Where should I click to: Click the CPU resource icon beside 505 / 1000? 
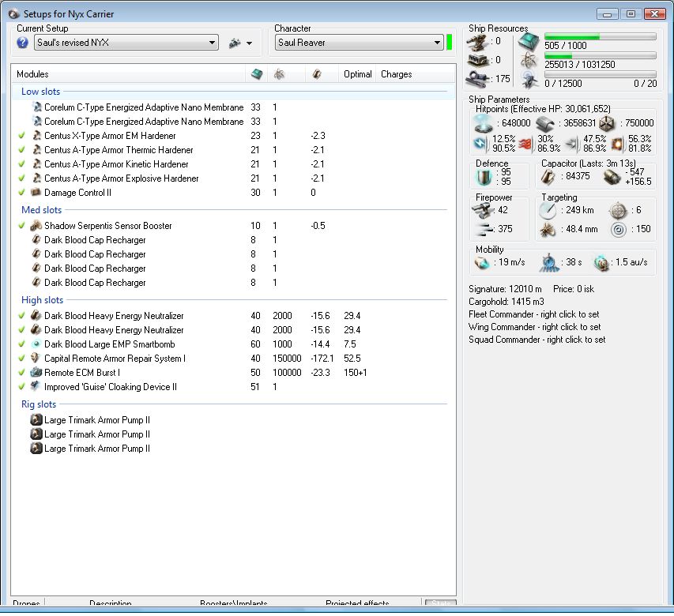point(529,42)
